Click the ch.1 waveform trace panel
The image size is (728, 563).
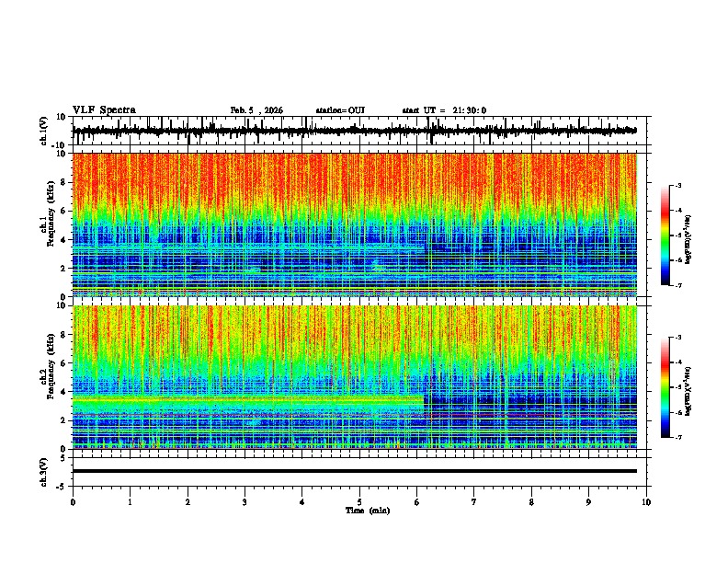[359, 131]
